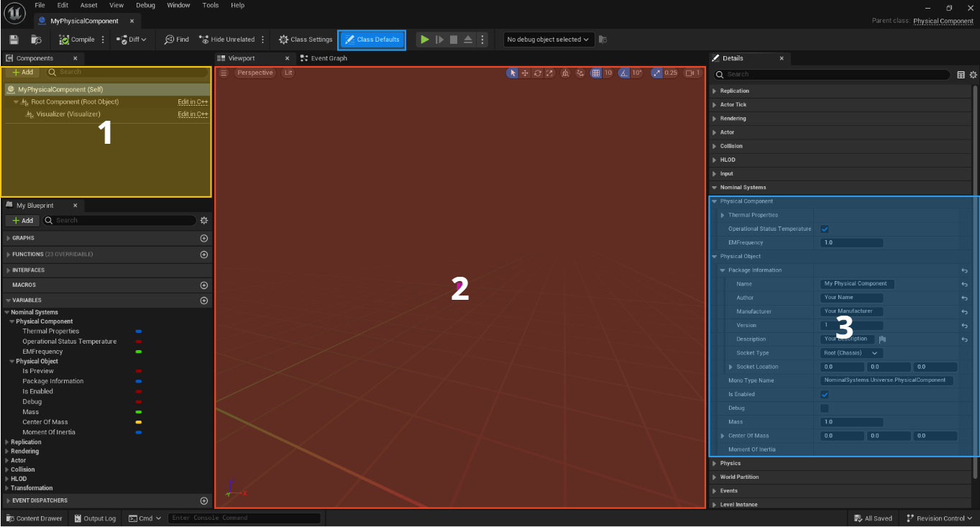Click Add button in My Blueprint panel
The image size is (980, 527).
click(x=22, y=221)
